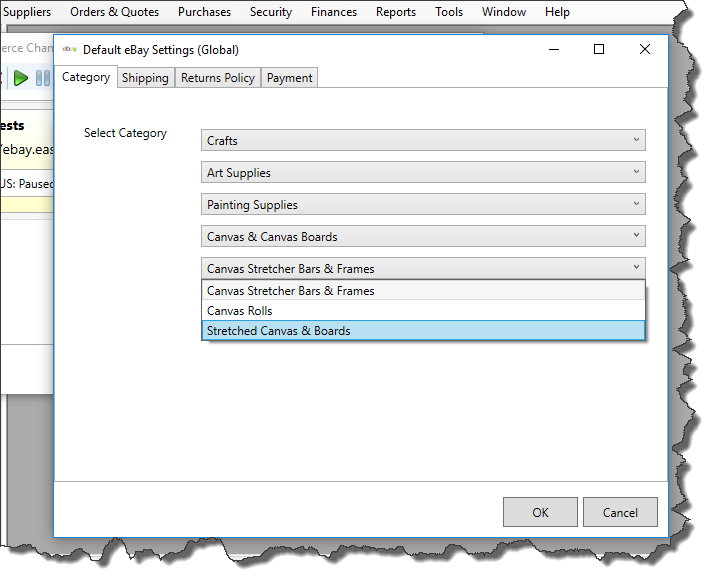This screenshot has width=717, height=585.
Task: Close the Default eBay Settings dialog
Action: click(645, 49)
